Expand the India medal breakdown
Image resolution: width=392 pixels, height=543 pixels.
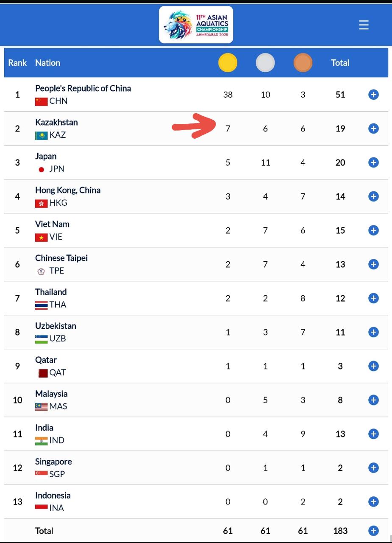point(373,434)
